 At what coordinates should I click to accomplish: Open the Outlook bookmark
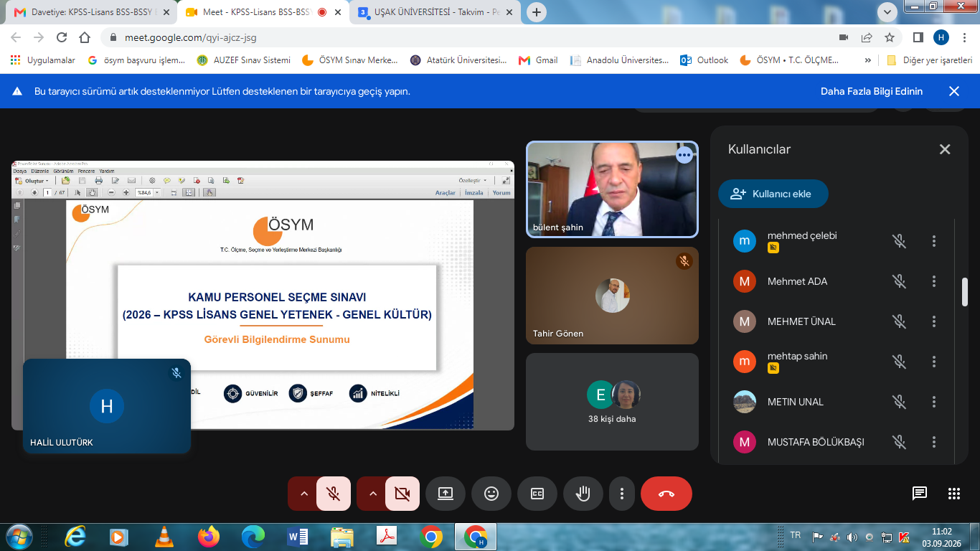[705, 60]
